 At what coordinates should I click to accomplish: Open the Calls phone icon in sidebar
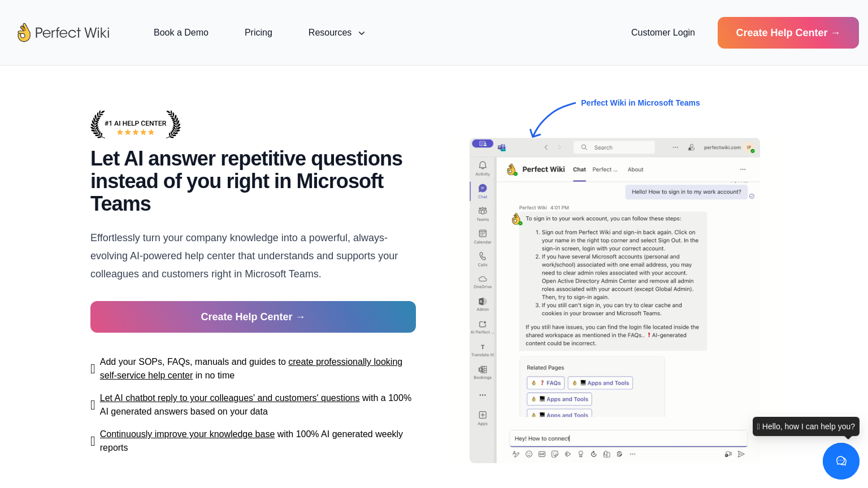point(483,256)
